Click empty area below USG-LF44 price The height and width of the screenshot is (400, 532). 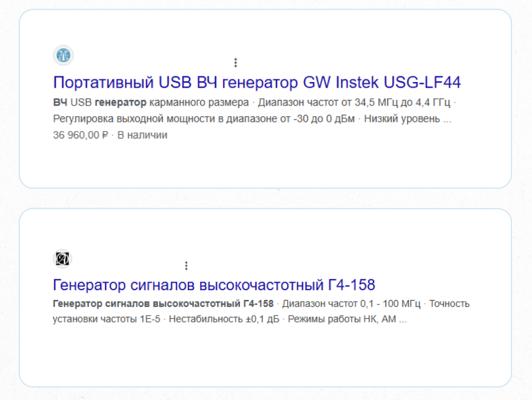(249, 163)
